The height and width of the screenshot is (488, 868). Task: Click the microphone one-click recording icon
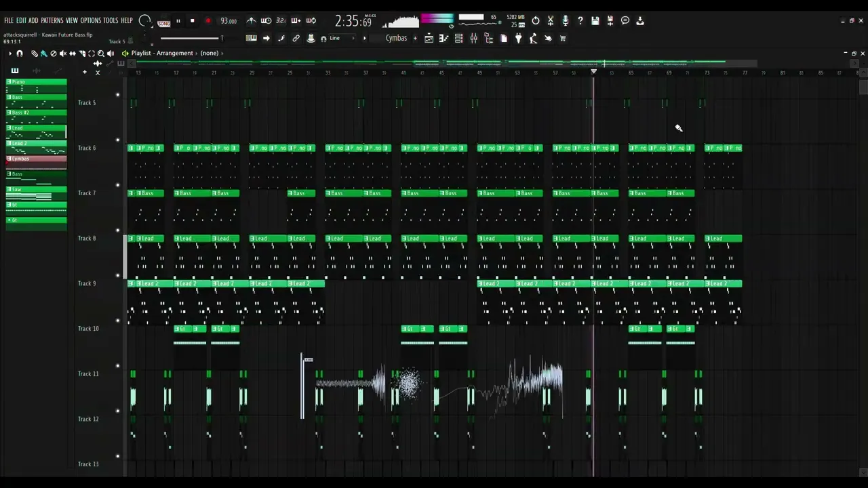coord(566,21)
